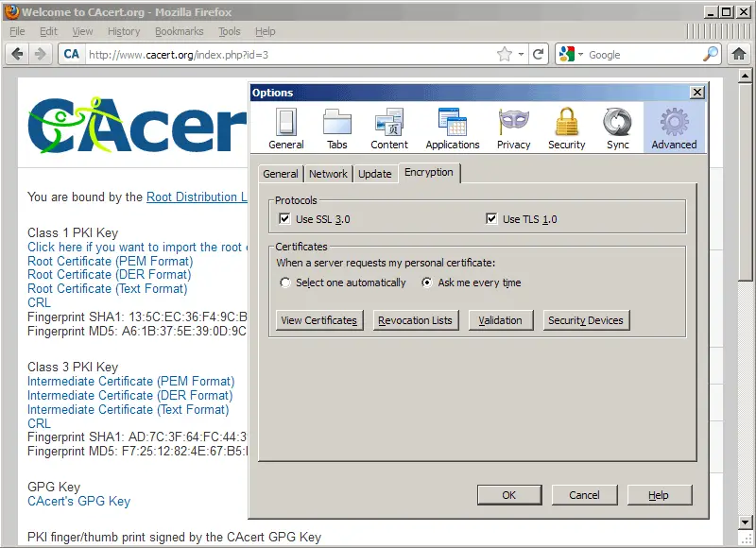Open the Class 1 CRL link
The width and height of the screenshot is (756, 548).
point(39,302)
